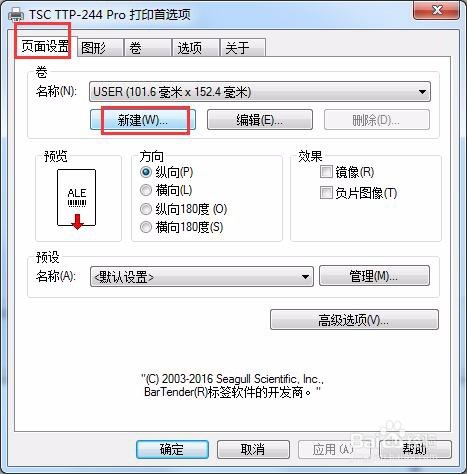
Task: Select 横向(L) landscape orientation
Action: tap(146, 190)
